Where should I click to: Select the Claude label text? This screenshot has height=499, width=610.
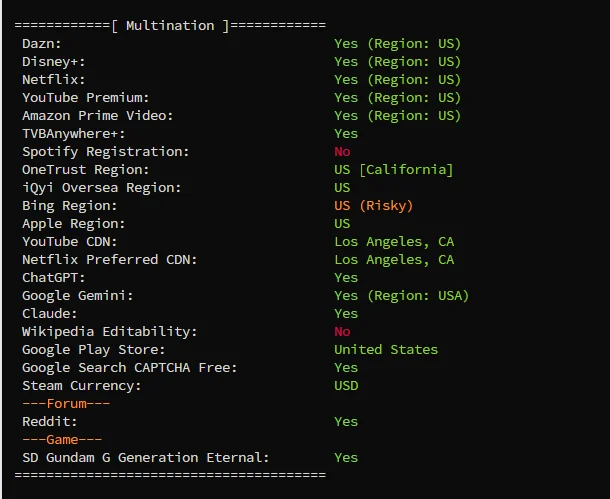tap(50, 313)
